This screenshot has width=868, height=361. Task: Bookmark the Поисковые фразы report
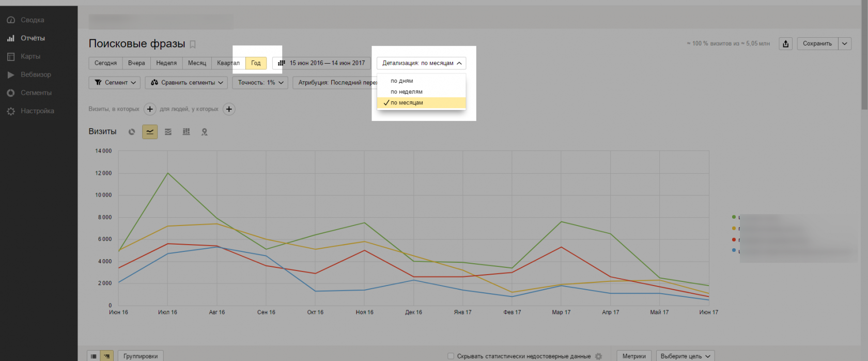pos(193,44)
